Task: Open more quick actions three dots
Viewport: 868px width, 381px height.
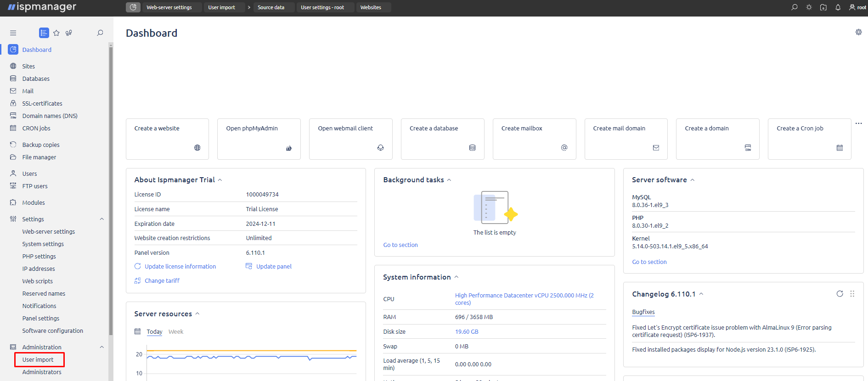Action: (858, 123)
